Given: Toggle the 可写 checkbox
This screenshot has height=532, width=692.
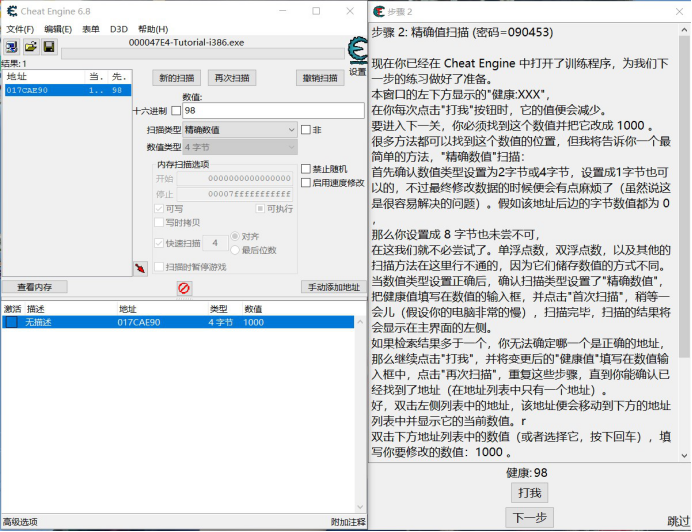Looking at the screenshot, I should (x=159, y=209).
